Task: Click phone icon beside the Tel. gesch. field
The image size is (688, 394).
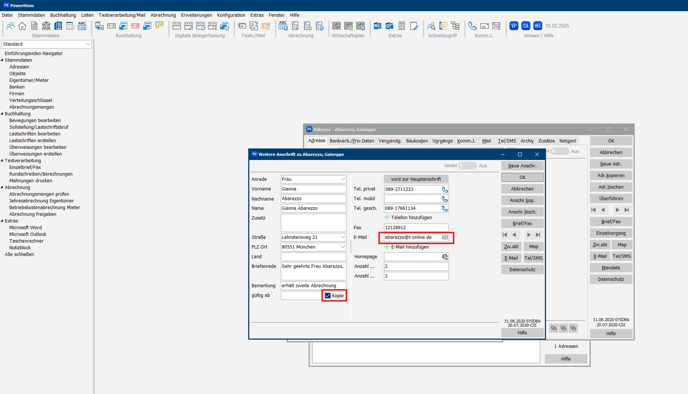Action: point(445,209)
